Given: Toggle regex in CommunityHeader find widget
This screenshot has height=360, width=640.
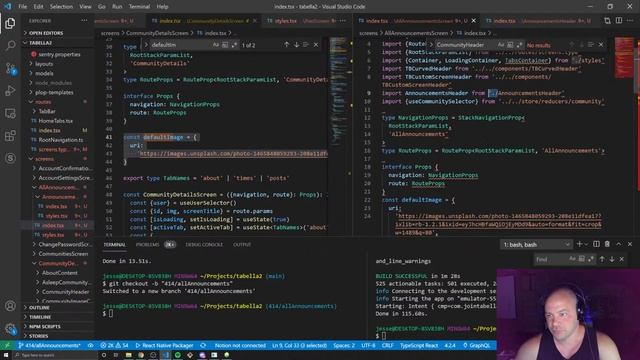Looking at the screenshot, I should (x=519, y=45).
